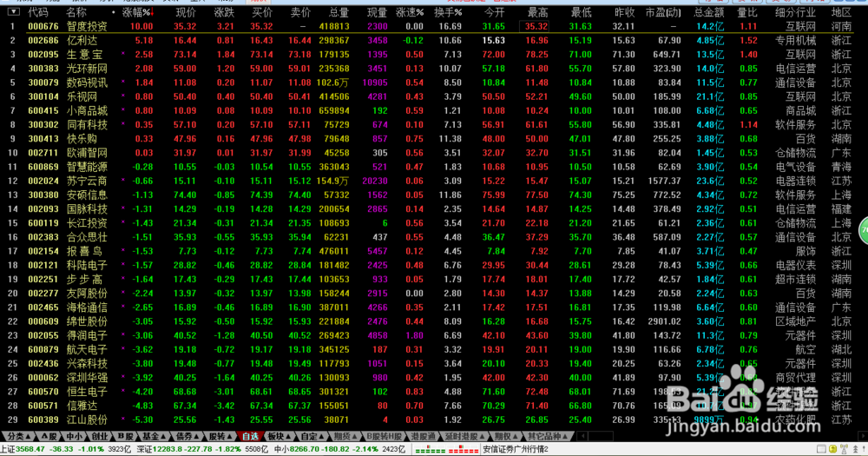Expand the 分类 tab menu
This screenshot has height=456, width=868.
[19, 437]
